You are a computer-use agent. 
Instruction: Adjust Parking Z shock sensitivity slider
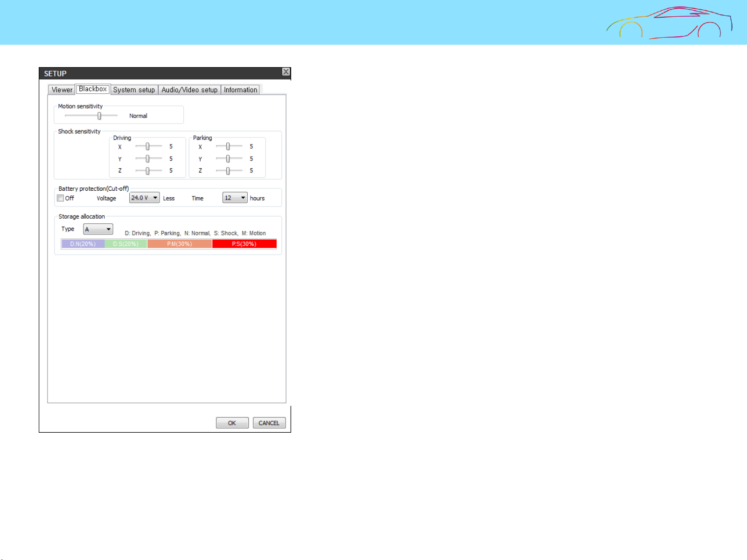229,171
